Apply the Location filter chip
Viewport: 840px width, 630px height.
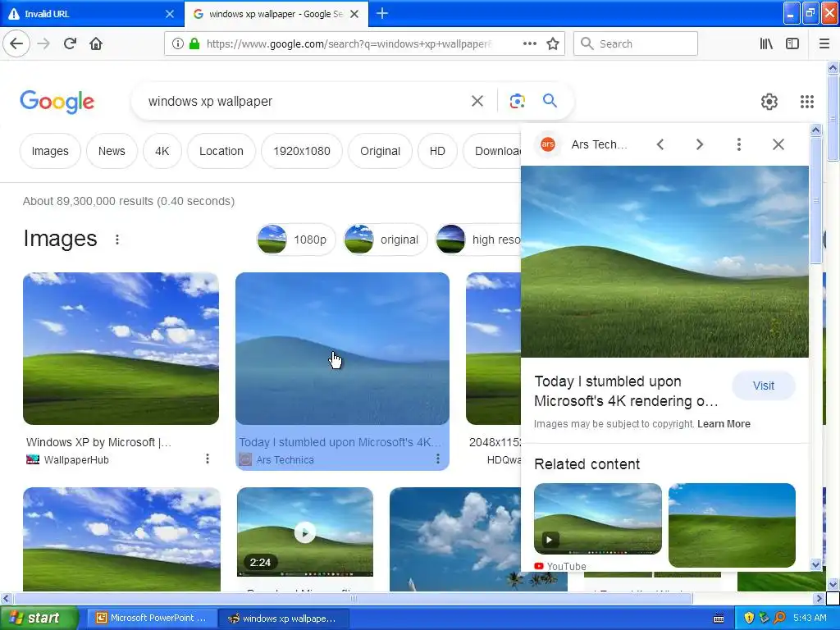[x=221, y=151]
